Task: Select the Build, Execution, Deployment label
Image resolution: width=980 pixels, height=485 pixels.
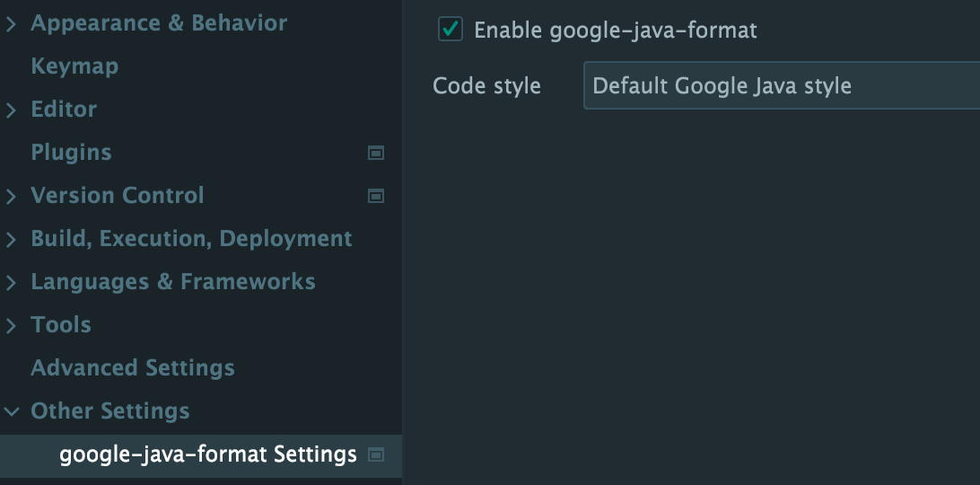Action: [191, 239]
